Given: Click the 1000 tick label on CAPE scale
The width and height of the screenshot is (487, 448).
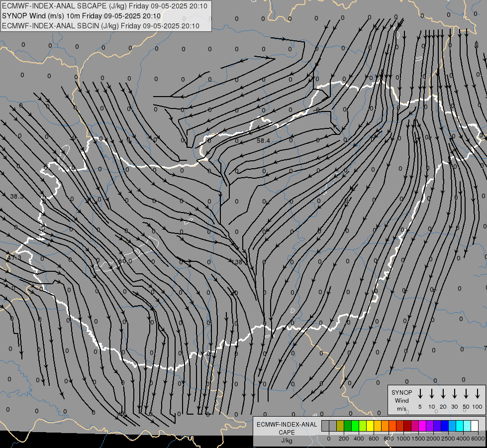Looking at the screenshot, I should pos(403,439).
